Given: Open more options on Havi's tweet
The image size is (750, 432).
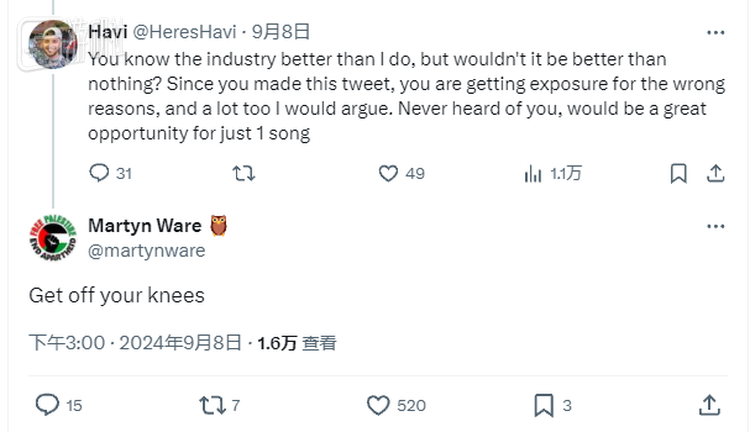Looking at the screenshot, I should pyautogui.click(x=715, y=32).
